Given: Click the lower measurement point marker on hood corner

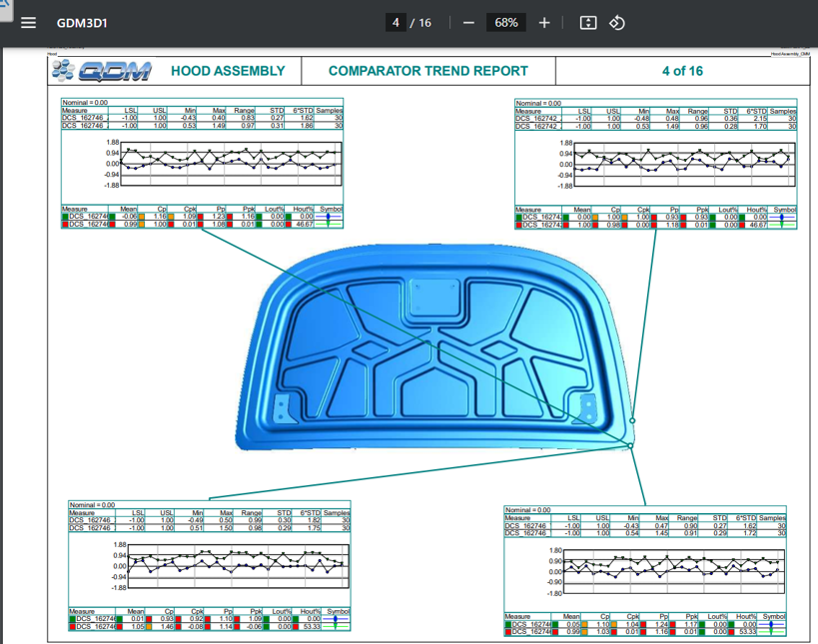Looking at the screenshot, I should 630,446.
